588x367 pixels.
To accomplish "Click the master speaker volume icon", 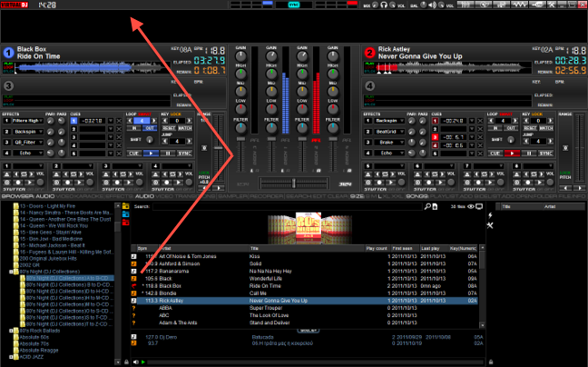I will [432, 5].
